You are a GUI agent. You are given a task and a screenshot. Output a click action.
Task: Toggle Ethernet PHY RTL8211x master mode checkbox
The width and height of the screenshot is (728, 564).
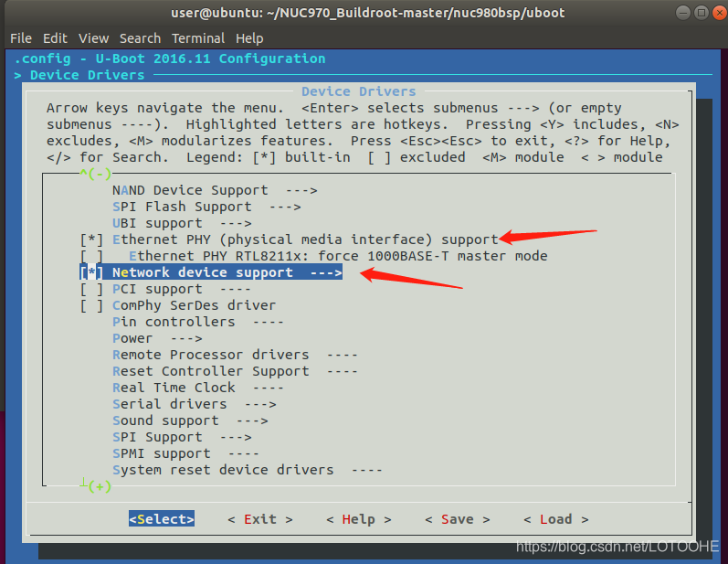click(x=91, y=256)
